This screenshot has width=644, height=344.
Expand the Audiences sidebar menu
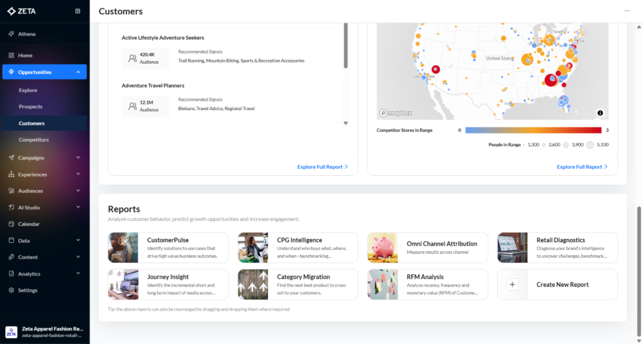click(78, 191)
